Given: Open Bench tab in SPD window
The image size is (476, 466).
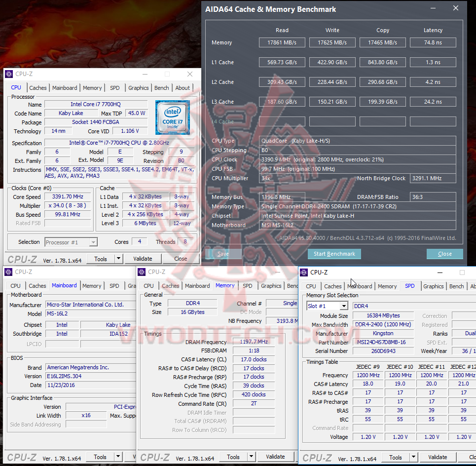Looking at the screenshot, I should 456,286.
